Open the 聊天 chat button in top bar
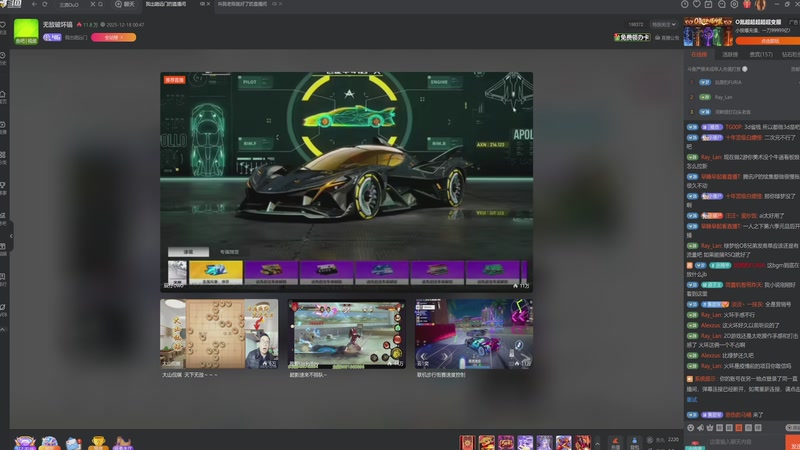Screen dimensions: 800x450 pos(125,4)
